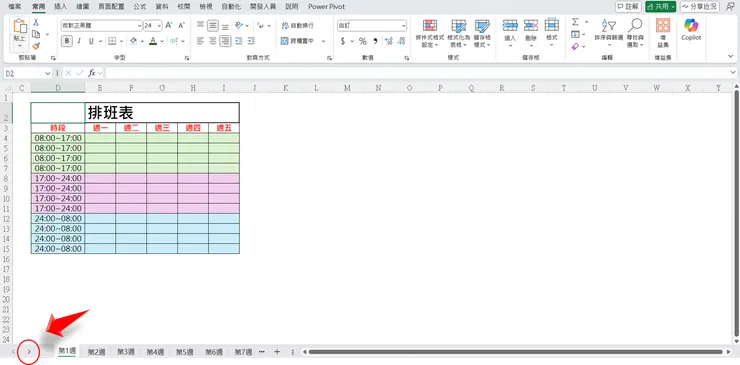Apply accounting dollar number format
740x365 pixels.
(343, 42)
